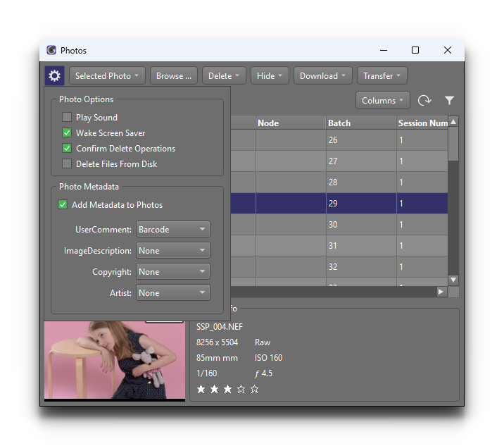Image resolution: width=504 pixels, height=446 pixels.
Task: Open the UserComment Barcode dropdown
Action: 173,230
